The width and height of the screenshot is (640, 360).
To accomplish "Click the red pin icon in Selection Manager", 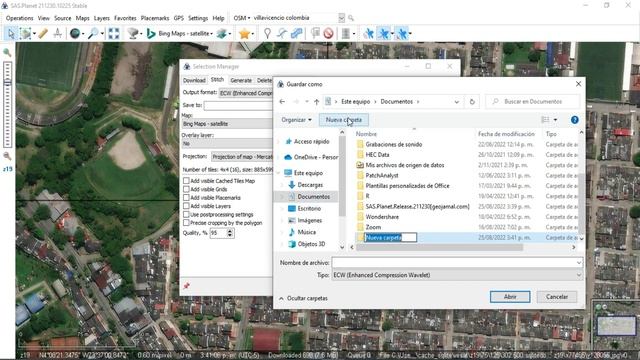I will pyautogui.click(x=187, y=286).
